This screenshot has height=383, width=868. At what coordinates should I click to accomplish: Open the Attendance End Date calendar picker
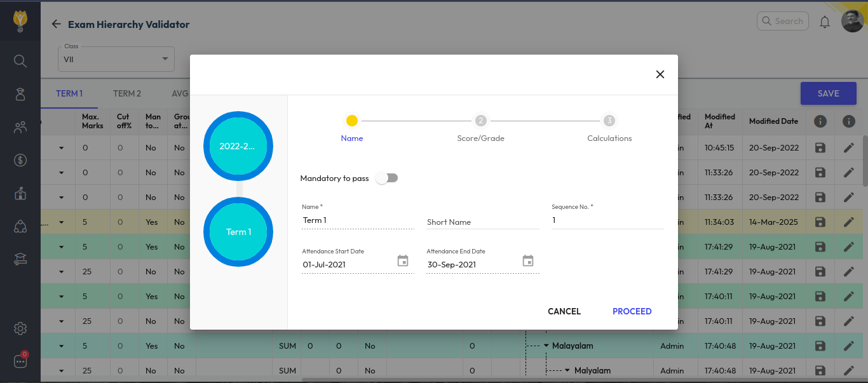point(528,261)
